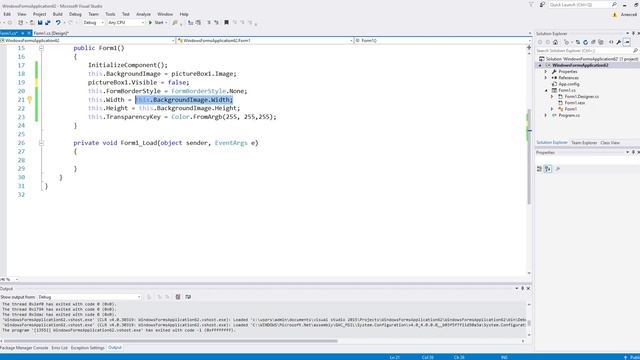Click the Categorized icon in Properties panel
Viewport: 640px width, 360px height.
[x=539, y=169]
